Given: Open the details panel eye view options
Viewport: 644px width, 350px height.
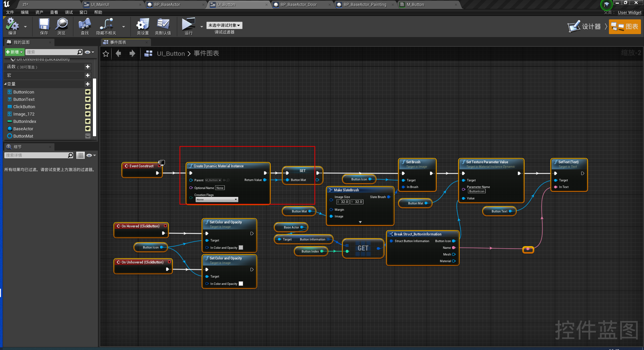Looking at the screenshot, I should tap(91, 155).
